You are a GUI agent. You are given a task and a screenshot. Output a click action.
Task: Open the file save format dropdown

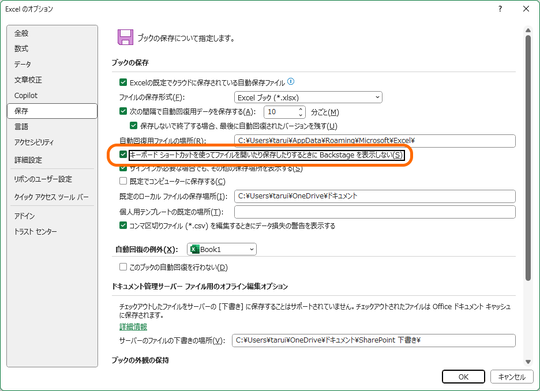(x=308, y=97)
